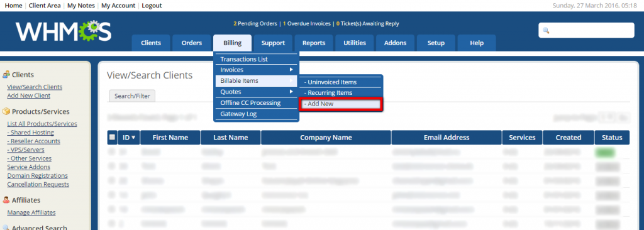This screenshot has height=230, width=644.
Task: Sort by Last Name column header
Action: [230, 138]
